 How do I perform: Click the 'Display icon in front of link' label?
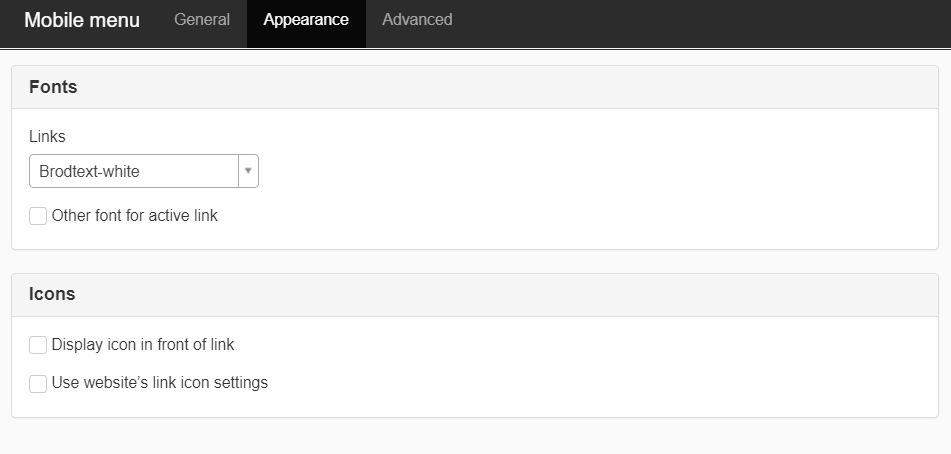point(143,345)
